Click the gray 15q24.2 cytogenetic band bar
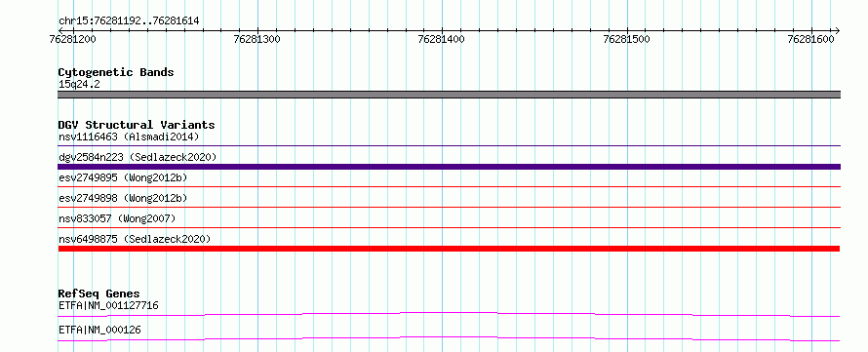 (450, 95)
